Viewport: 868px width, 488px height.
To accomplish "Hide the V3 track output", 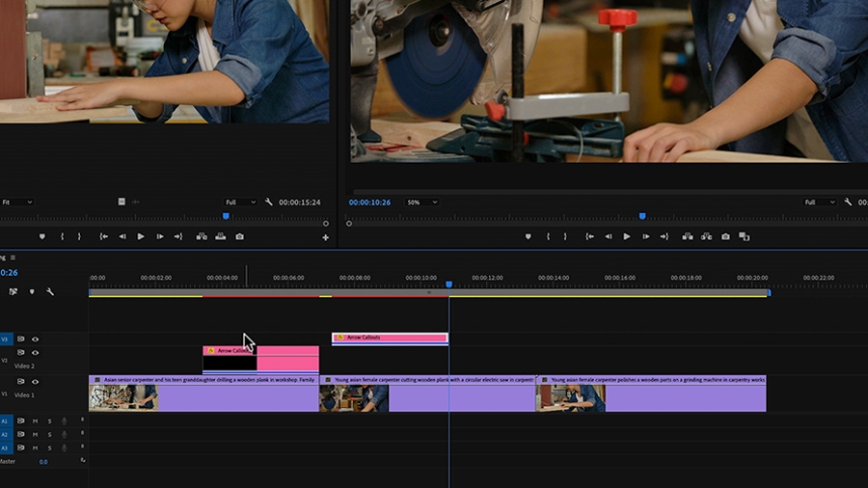I will pos(35,339).
